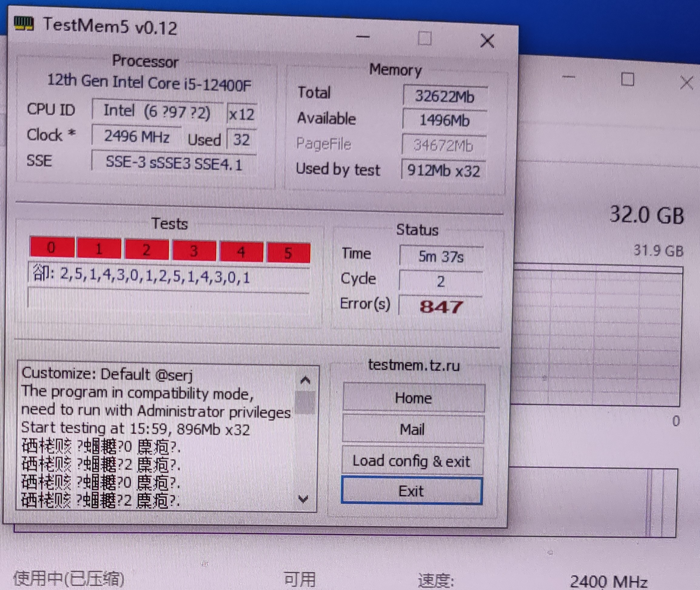Click Used by test 912Mb x32 value
700x590 pixels.
(443, 170)
